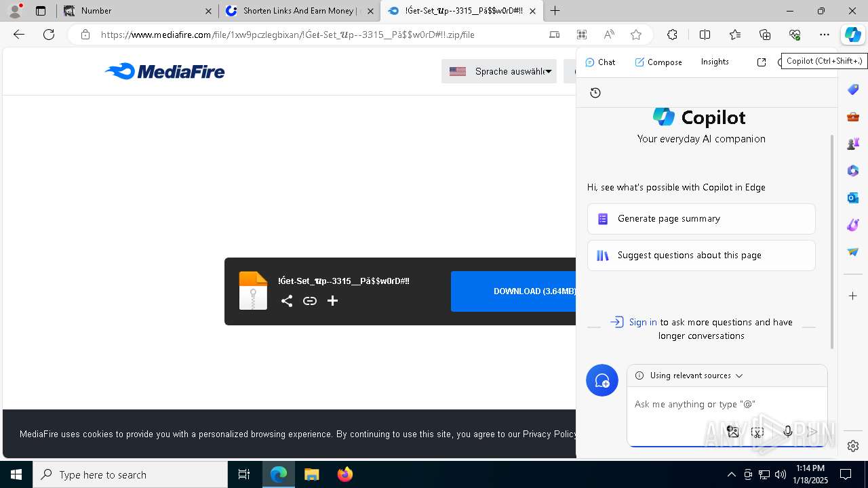Open Games chess icon in Edge sidebar
This screenshot has height=488, width=868.
[853, 144]
